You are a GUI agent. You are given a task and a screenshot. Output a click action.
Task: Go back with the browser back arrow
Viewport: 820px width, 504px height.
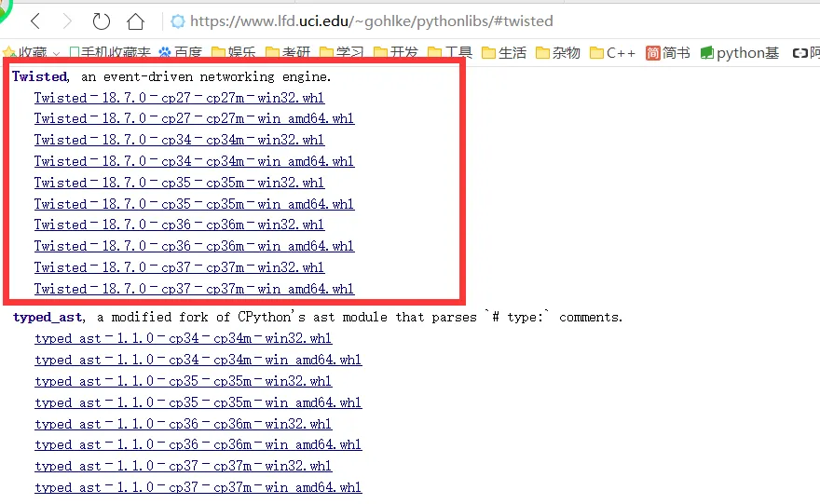point(35,21)
